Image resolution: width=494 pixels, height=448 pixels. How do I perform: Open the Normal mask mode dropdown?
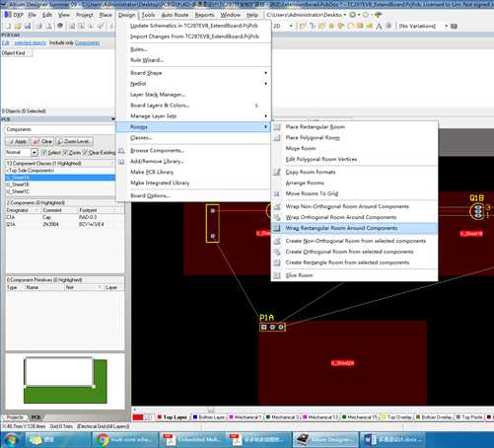[35, 153]
